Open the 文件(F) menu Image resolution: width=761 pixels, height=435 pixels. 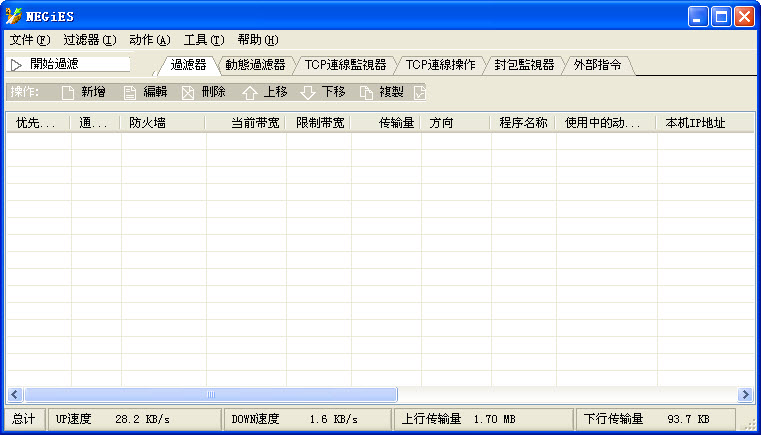[x=29, y=40]
